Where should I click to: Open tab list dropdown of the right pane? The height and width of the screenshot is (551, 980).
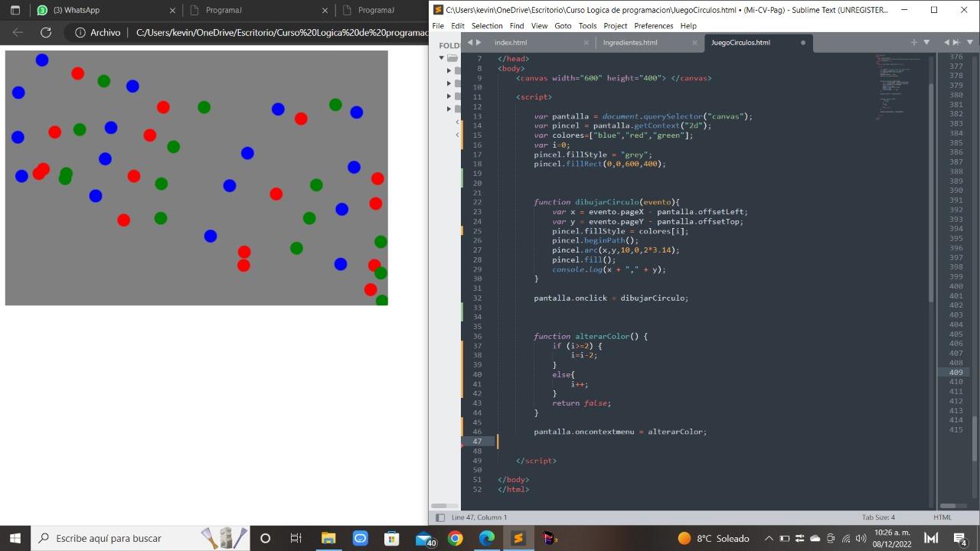971,43
